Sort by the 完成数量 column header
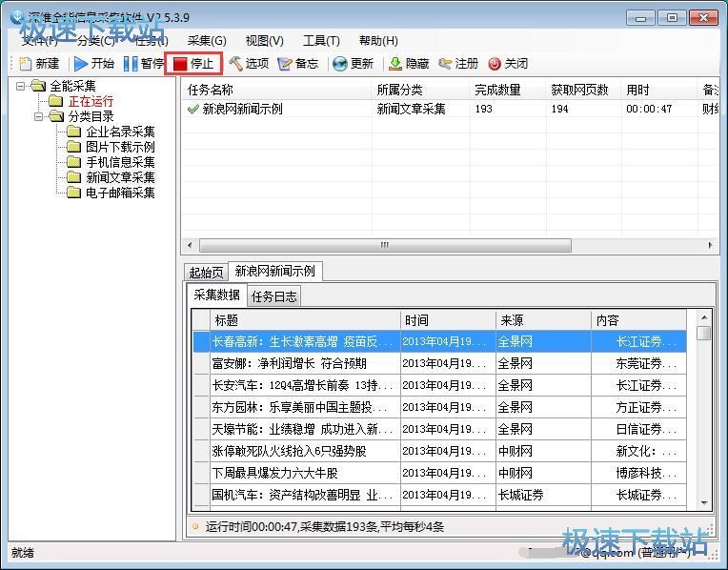 coord(508,90)
